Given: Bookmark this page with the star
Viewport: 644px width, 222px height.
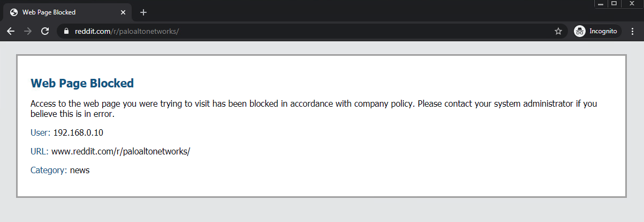Looking at the screenshot, I should pyautogui.click(x=558, y=31).
